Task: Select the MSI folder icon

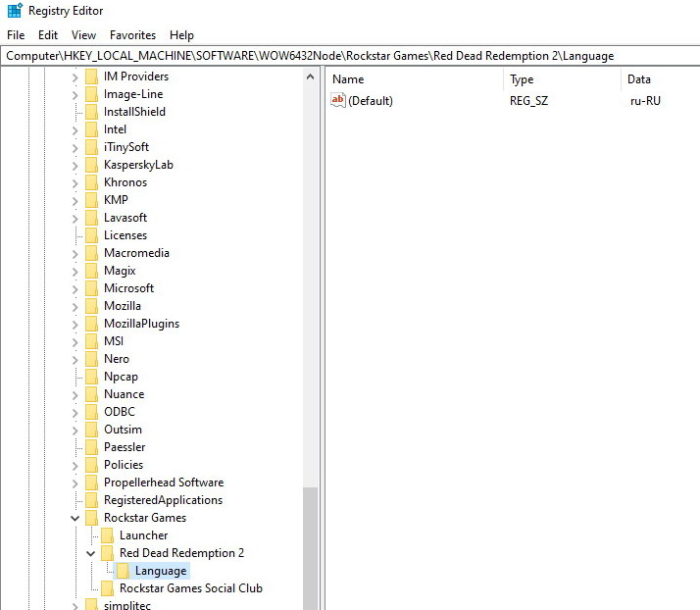Action: [x=91, y=341]
